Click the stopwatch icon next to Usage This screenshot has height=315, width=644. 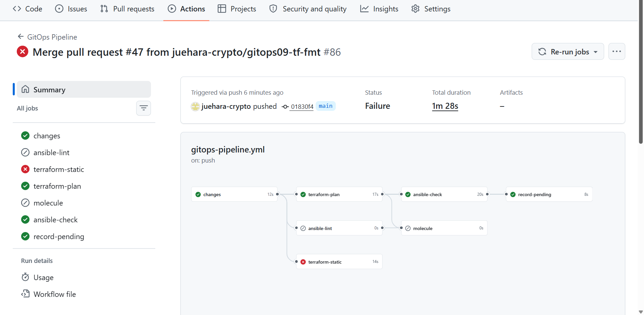point(25,277)
